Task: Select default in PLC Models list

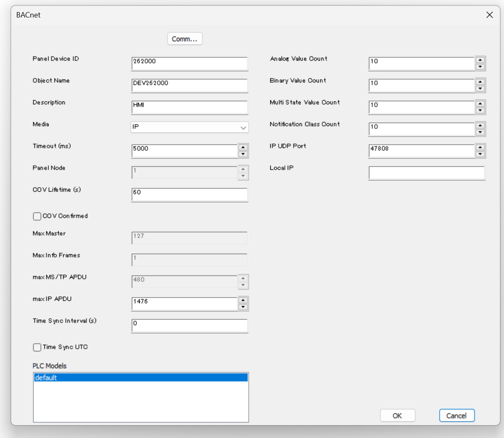Action: (141, 378)
